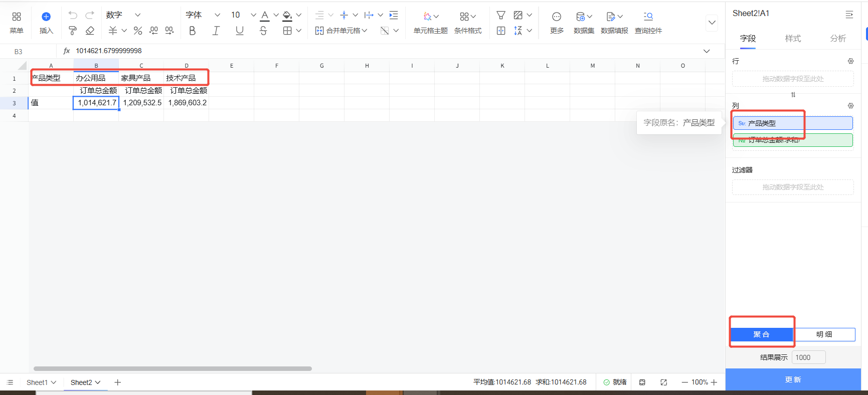
Task: Click the 结果展示 row count input
Action: coord(808,357)
